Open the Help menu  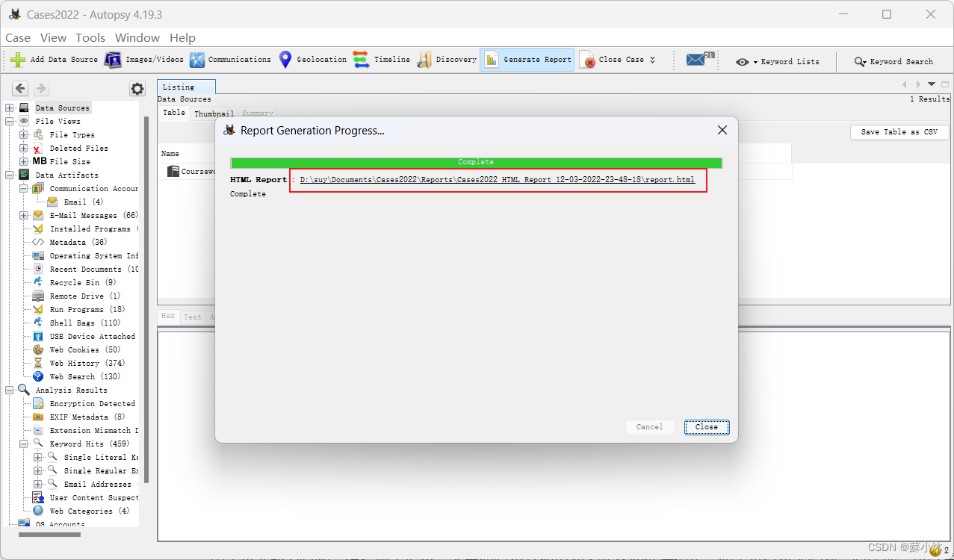182,37
